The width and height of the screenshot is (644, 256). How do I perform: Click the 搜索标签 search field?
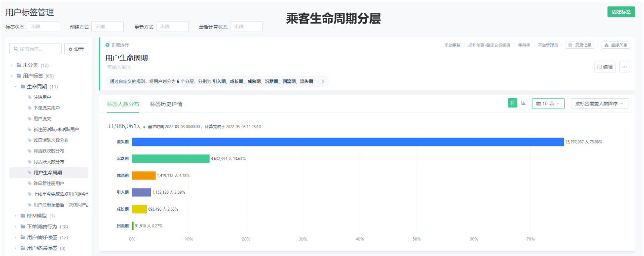point(37,49)
